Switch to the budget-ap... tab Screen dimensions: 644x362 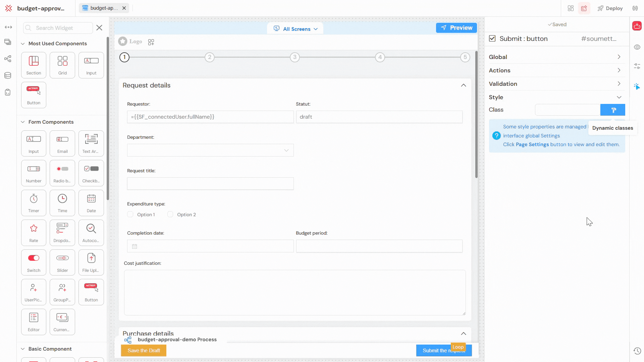click(101, 8)
